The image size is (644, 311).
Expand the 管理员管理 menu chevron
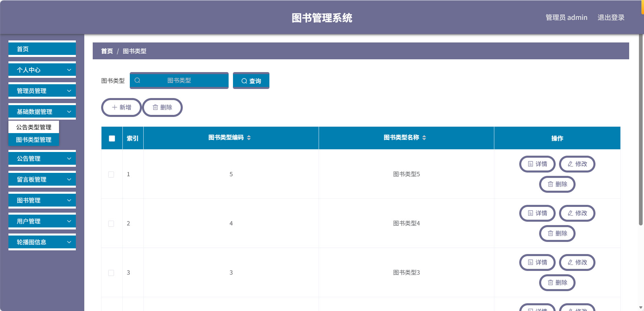[69, 91]
